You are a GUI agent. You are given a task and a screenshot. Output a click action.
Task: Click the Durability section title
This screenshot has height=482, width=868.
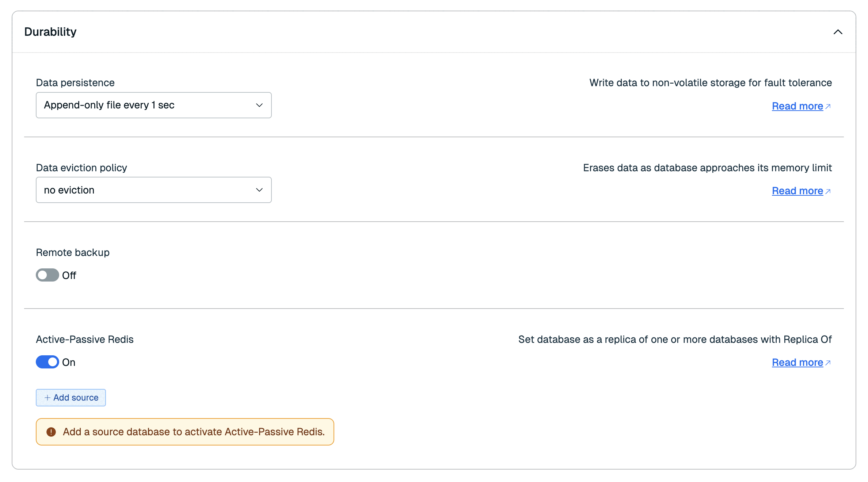click(50, 32)
